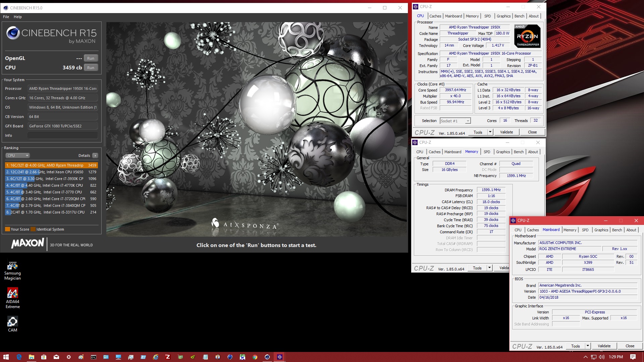Open Graphics tab in Memory CPU-Z window
The height and width of the screenshot is (362, 644).
[503, 152]
